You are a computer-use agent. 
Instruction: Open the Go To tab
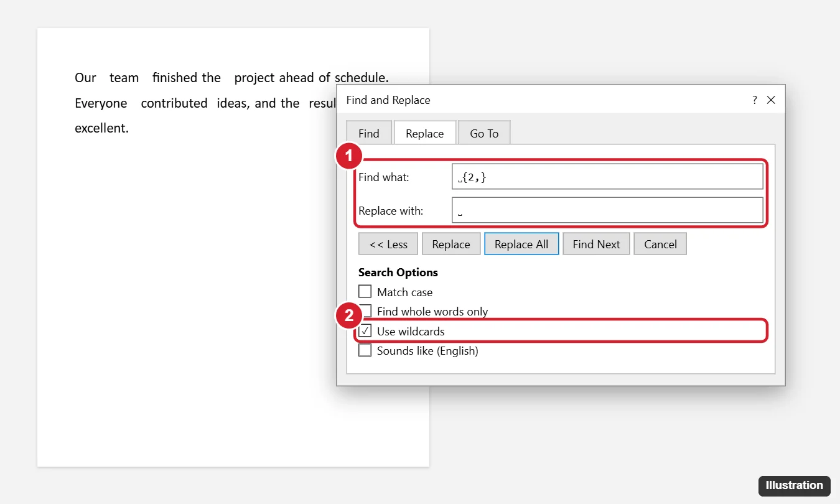coord(485,133)
